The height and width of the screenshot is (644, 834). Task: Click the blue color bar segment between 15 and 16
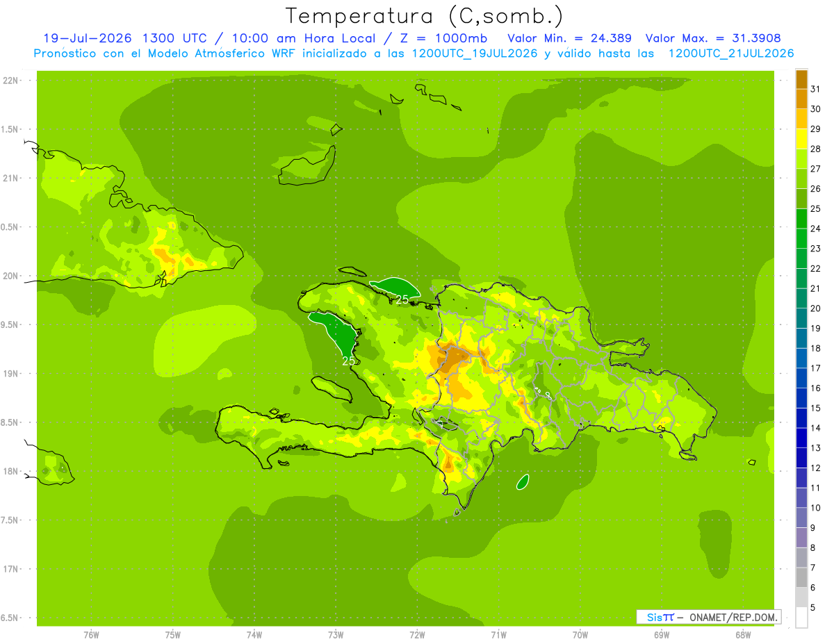coord(801,399)
